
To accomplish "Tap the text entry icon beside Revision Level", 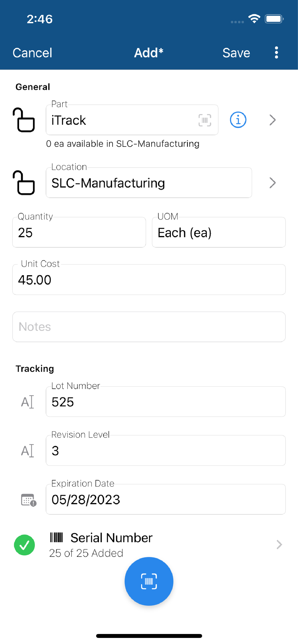I will pyautogui.click(x=27, y=450).
